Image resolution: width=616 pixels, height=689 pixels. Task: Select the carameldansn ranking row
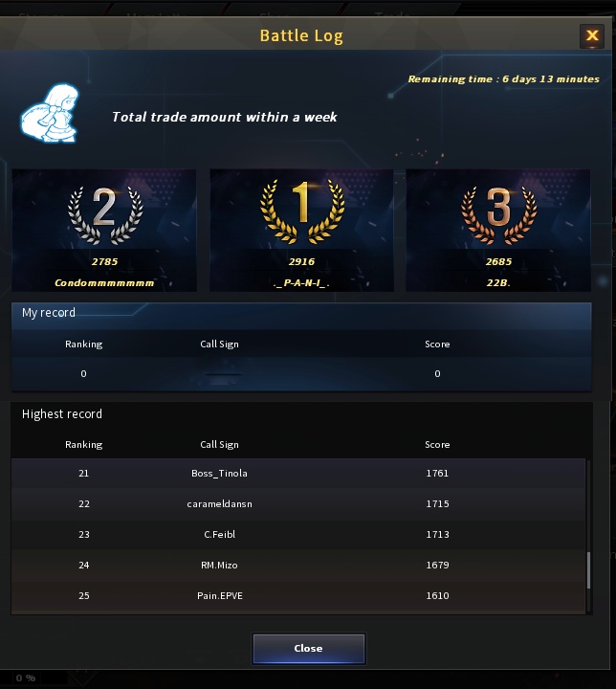(x=298, y=504)
